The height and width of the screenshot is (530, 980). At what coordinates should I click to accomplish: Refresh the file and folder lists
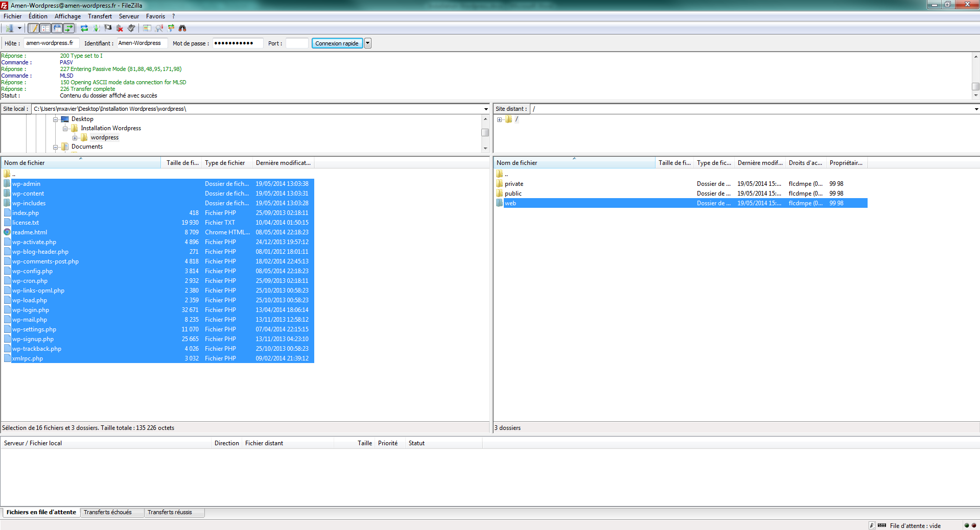tap(84, 28)
